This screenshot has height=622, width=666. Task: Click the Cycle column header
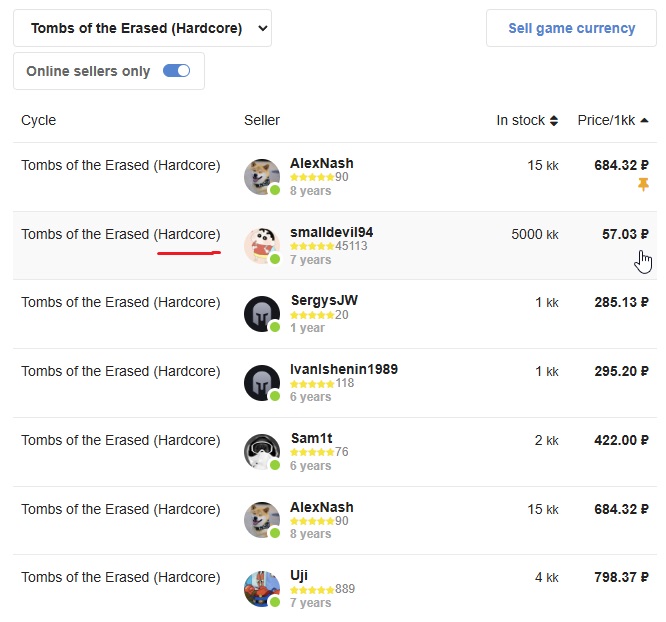39,120
